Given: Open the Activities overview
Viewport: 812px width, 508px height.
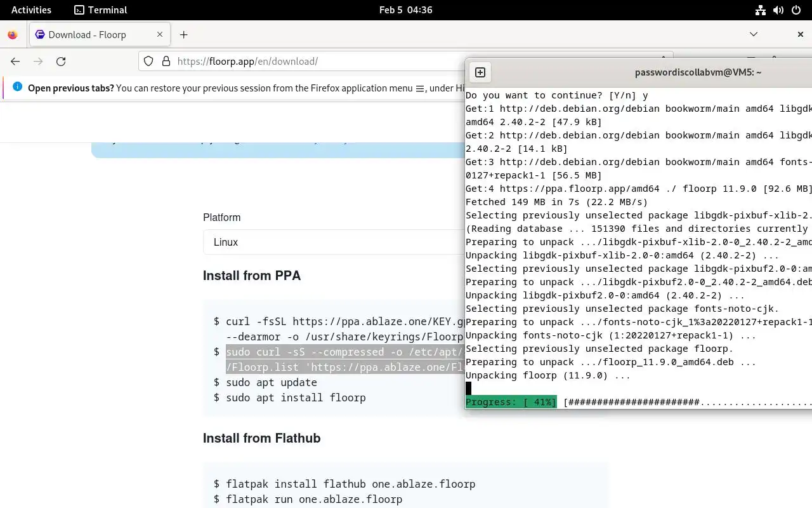Looking at the screenshot, I should click(x=31, y=10).
